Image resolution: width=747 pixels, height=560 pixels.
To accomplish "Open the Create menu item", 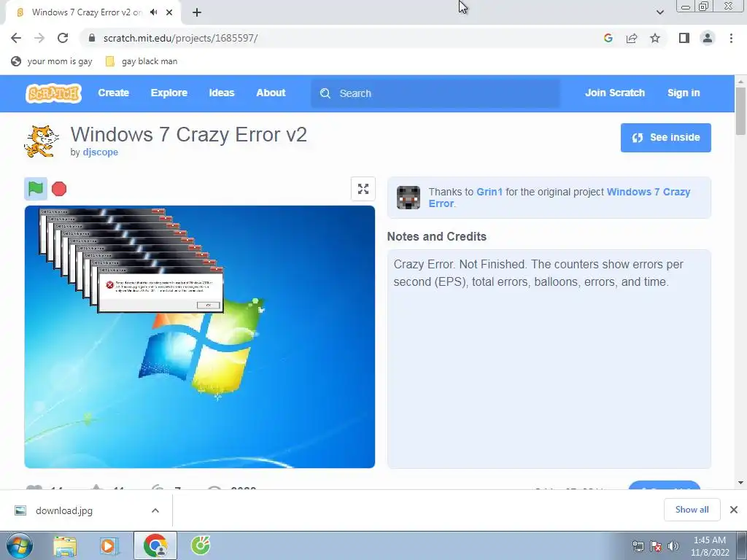I will pos(113,93).
